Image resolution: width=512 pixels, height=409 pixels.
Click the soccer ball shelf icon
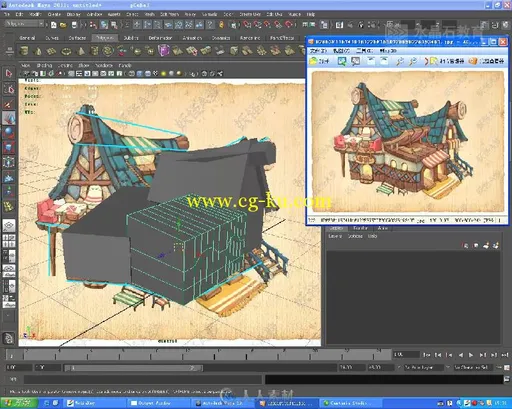click(108, 51)
